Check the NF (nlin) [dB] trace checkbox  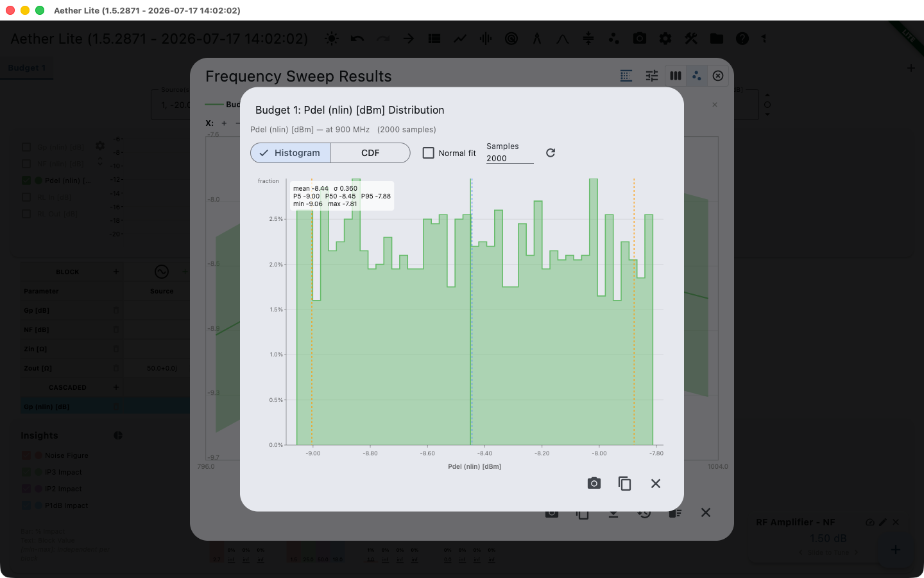coord(26,164)
